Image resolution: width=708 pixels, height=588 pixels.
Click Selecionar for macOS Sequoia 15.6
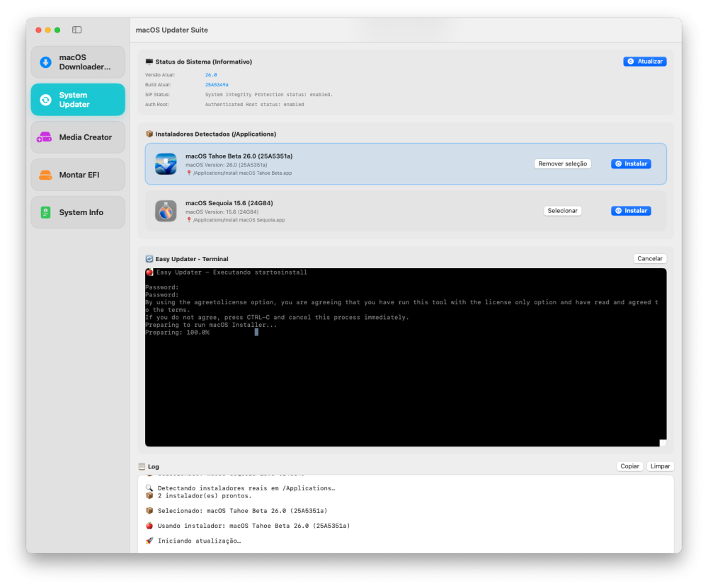(x=563, y=211)
